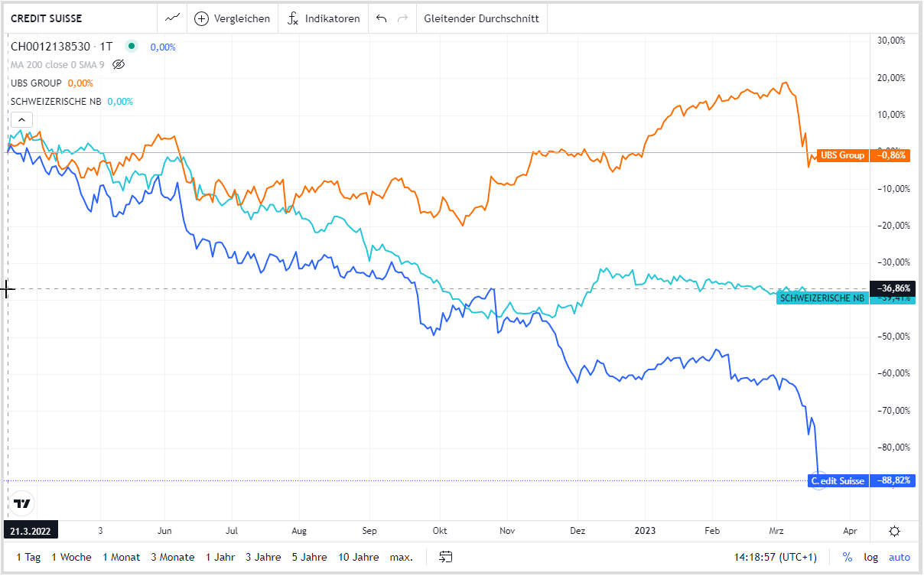Image resolution: width=924 pixels, height=576 pixels.
Task: Collapse the legend with chevron button
Action: (21, 119)
